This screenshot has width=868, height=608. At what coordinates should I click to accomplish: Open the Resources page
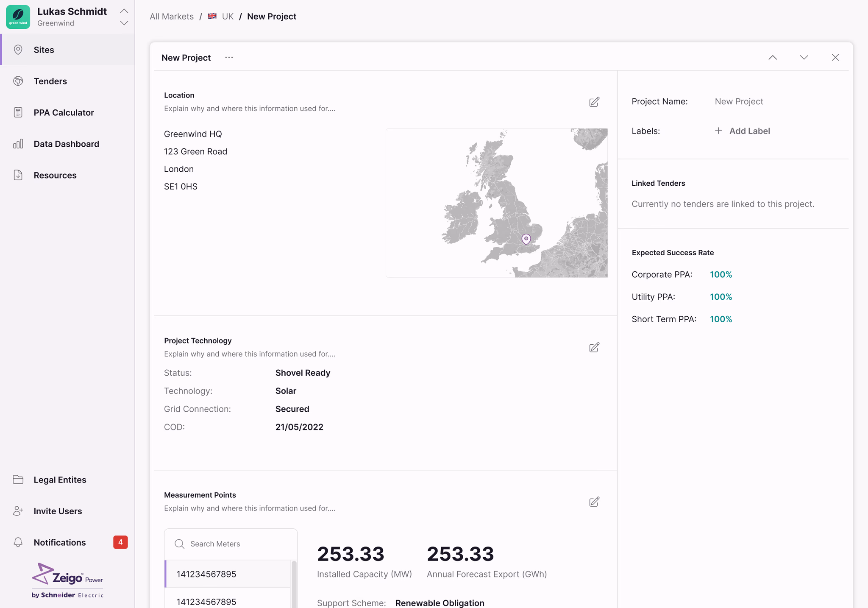click(x=68, y=175)
